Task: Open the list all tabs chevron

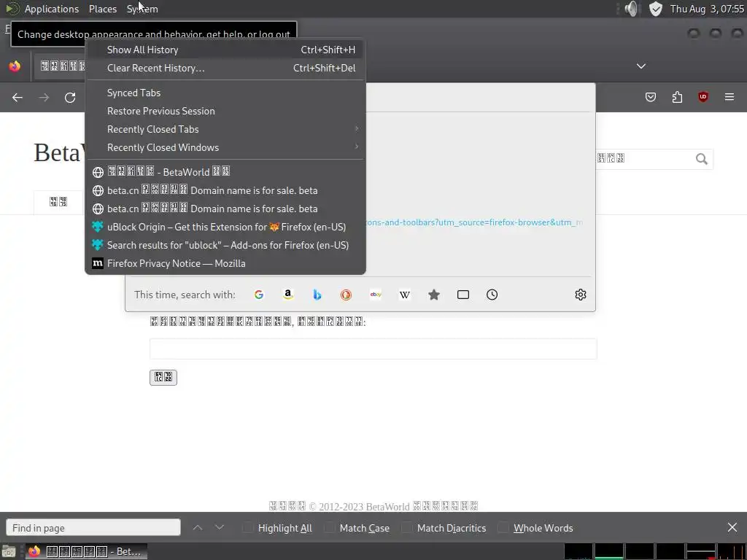Action: point(641,66)
